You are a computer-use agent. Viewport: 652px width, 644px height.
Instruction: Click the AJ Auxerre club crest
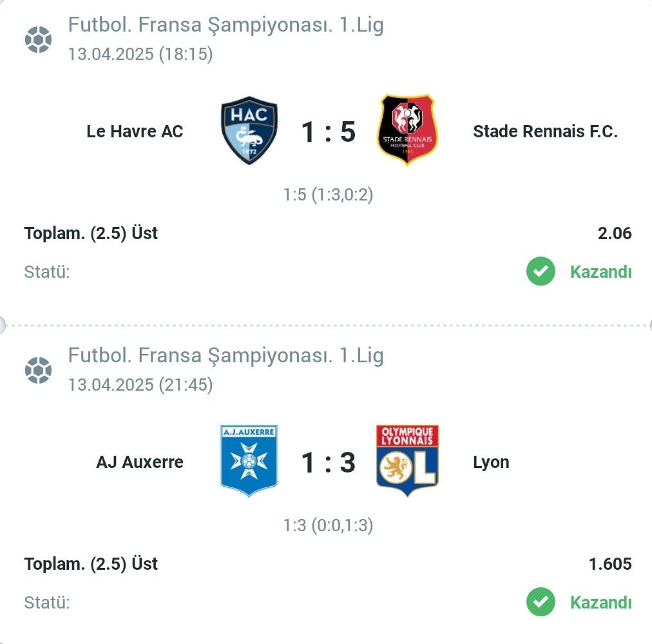point(249,460)
